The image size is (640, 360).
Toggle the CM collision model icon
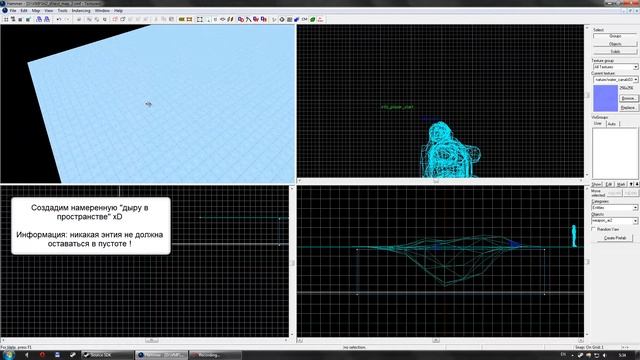coord(304,19)
